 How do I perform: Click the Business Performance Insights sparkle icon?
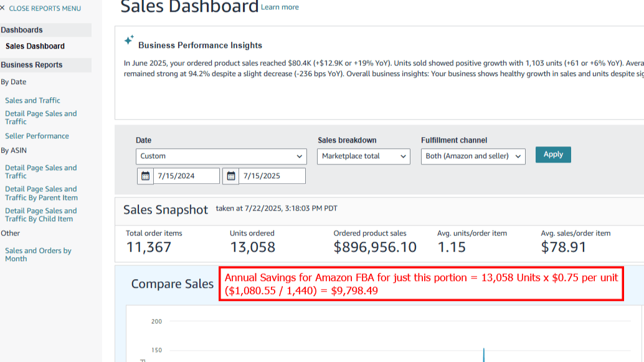coord(129,40)
